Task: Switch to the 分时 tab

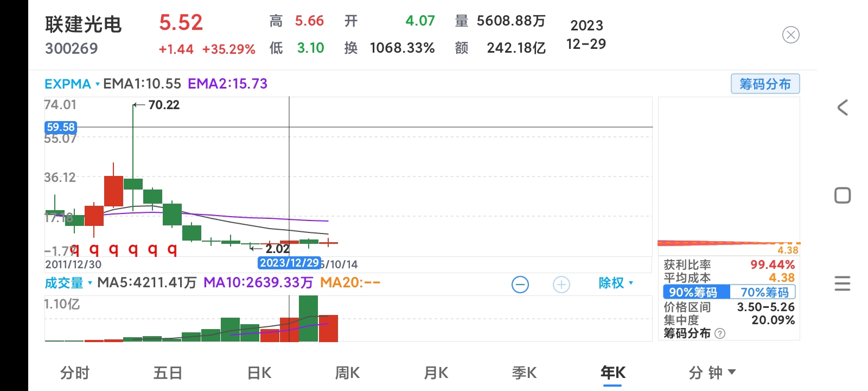Action: point(75,373)
